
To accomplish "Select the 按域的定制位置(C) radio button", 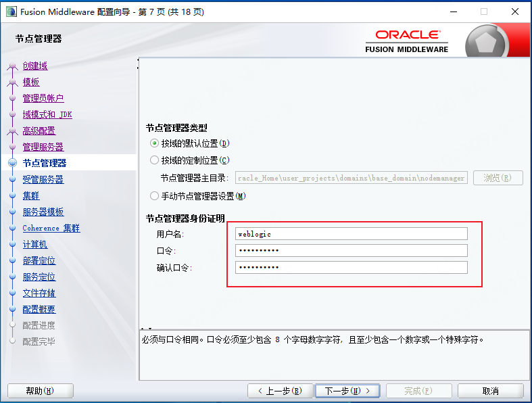I will pos(154,160).
